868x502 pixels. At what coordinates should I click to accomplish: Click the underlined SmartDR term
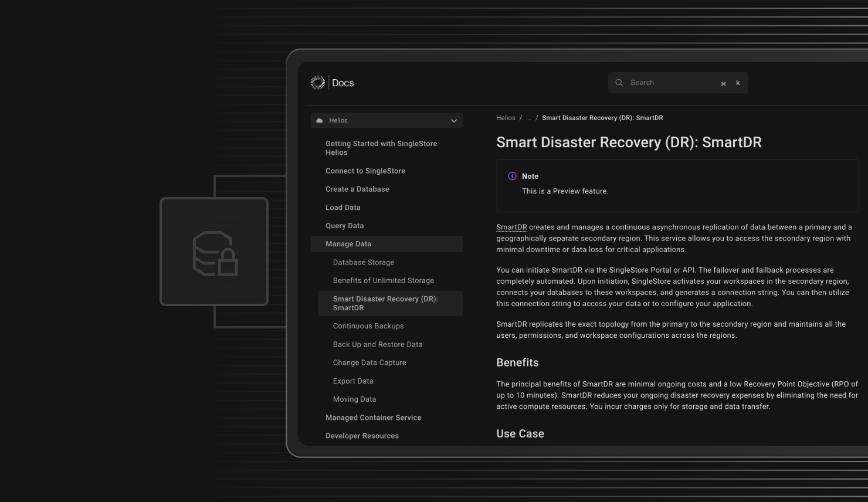click(511, 227)
